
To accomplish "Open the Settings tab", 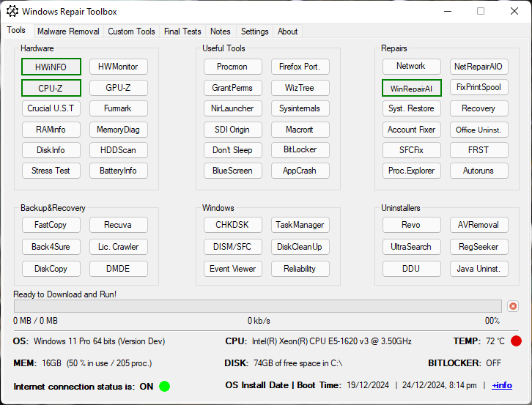I will tap(254, 31).
